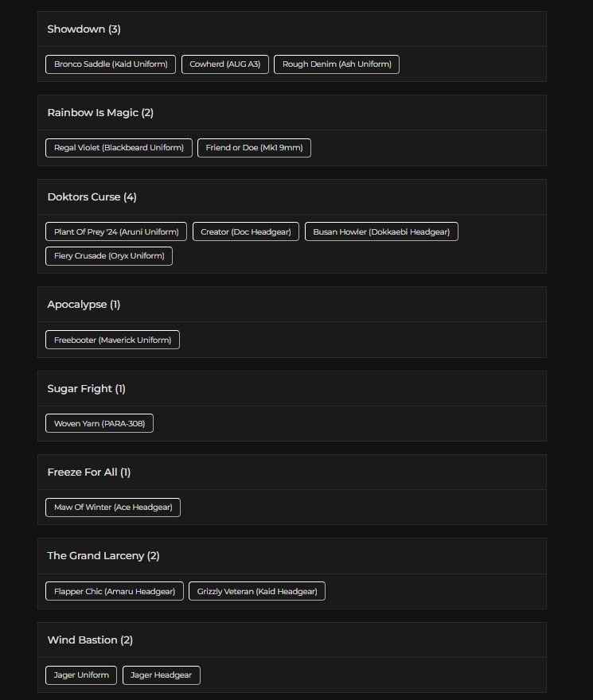
Task: Click Fiery Crusade (Oryx Uniform) tag
Action: pos(109,256)
